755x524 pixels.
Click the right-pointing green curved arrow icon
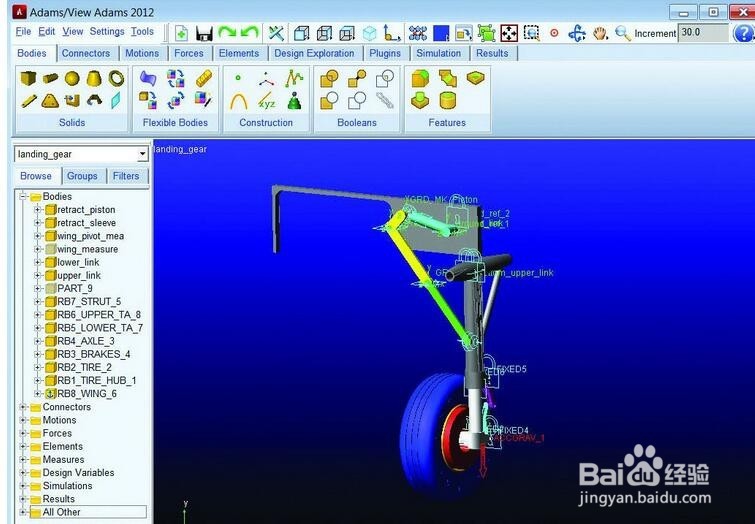[x=227, y=33]
